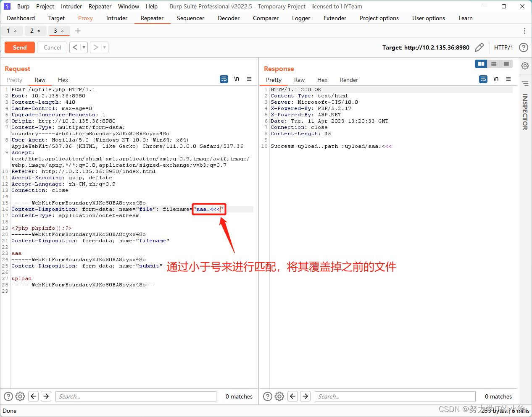Edit the target with the pencil icon
This screenshot has height=417, width=532.
point(479,47)
